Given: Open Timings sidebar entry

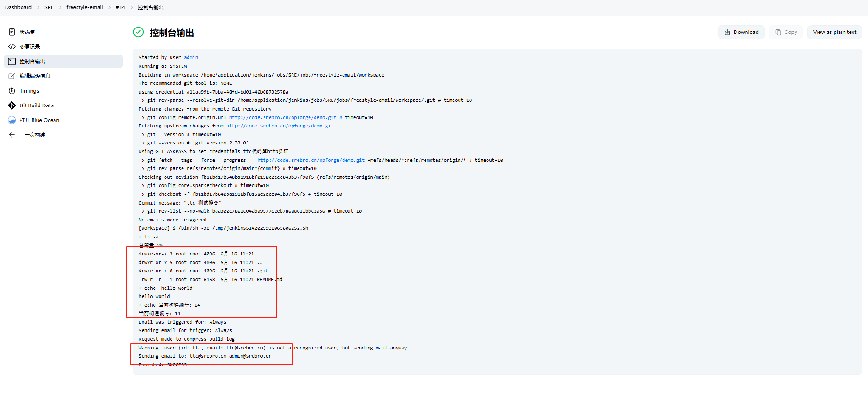Looking at the screenshot, I should click(x=29, y=91).
